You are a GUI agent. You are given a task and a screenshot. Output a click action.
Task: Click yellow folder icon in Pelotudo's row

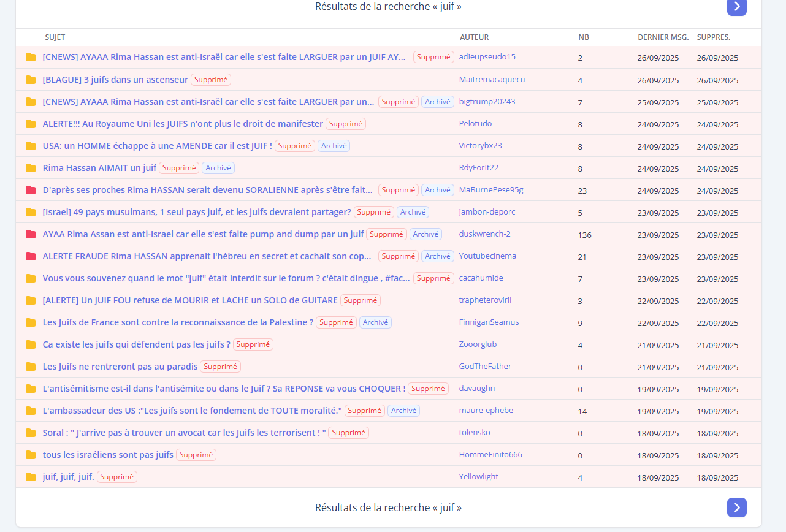31,124
